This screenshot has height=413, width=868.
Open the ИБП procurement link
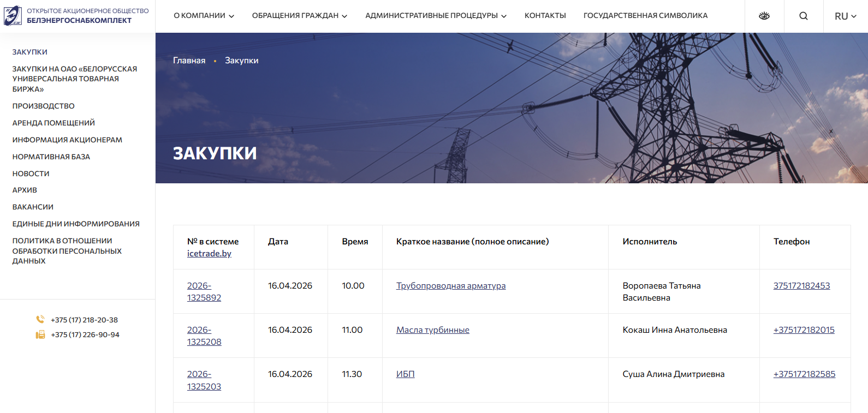tap(406, 374)
